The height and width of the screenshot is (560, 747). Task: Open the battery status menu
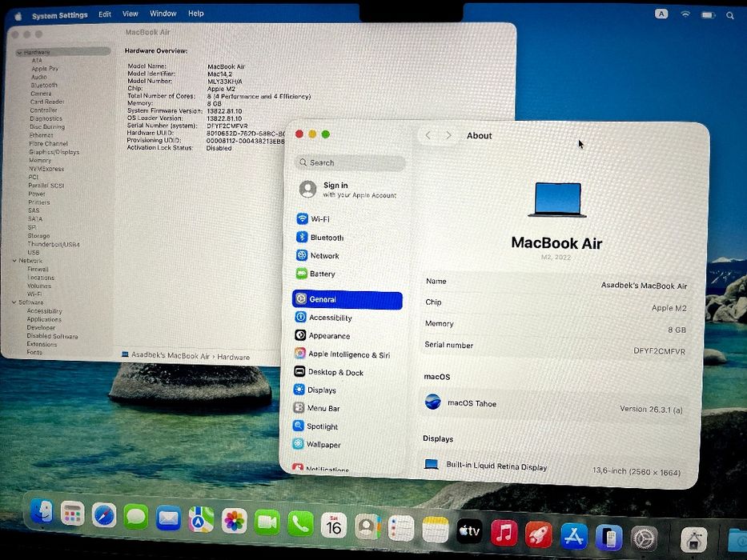click(708, 14)
